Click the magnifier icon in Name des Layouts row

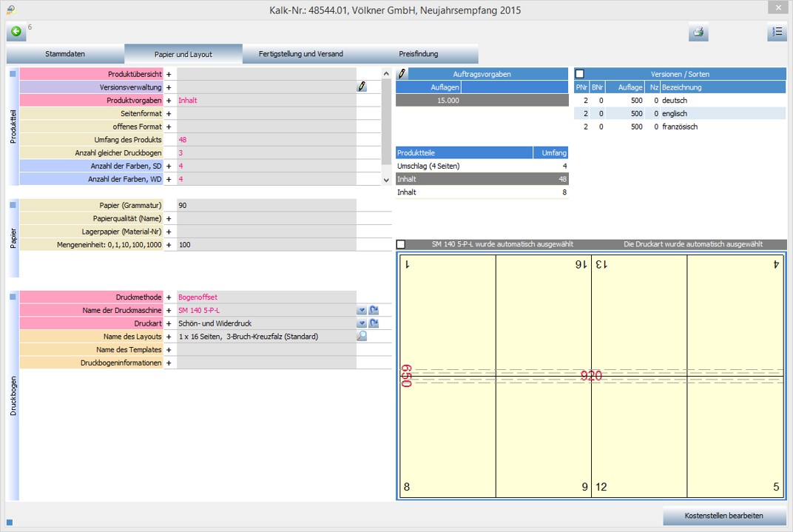[362, 337]
